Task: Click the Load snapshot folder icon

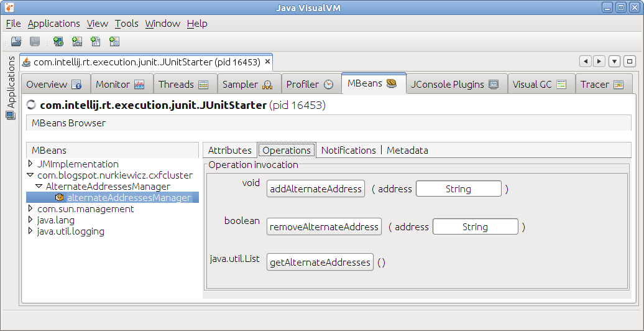Action: tap(16, 41)
